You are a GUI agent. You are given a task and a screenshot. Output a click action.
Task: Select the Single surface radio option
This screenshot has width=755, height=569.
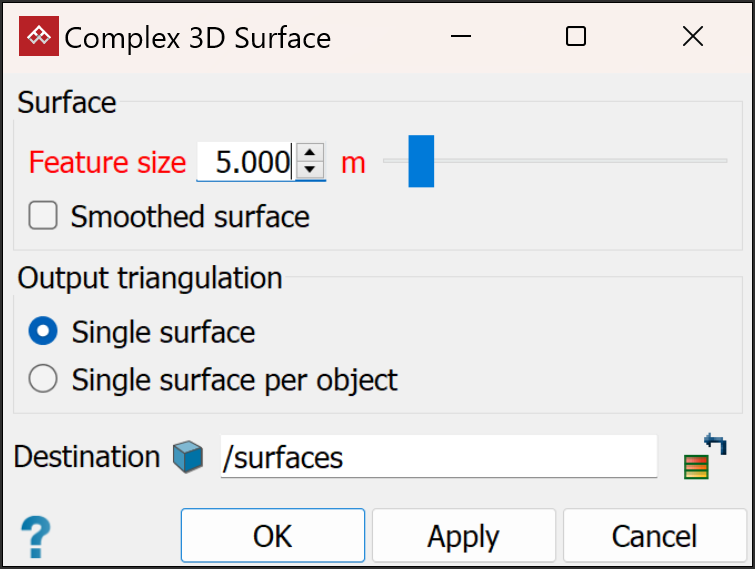tap(43, 332)
